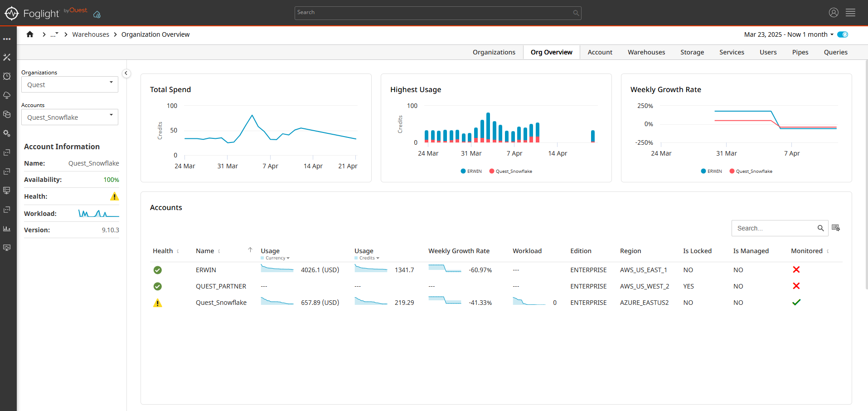Click the ERWIN currency usage sparkline
This screenshot has width=868, height=411.
pos(277,269)
